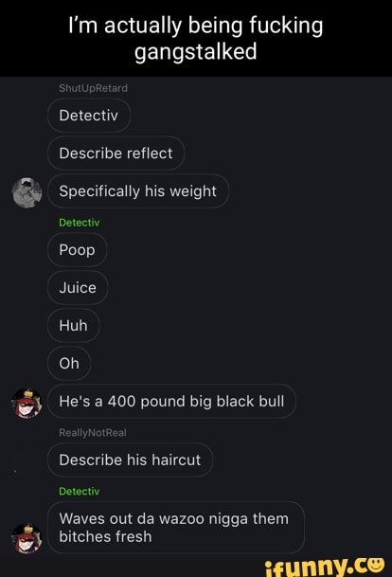Click green Detectiv username above Poop

(x=79, y=223)
